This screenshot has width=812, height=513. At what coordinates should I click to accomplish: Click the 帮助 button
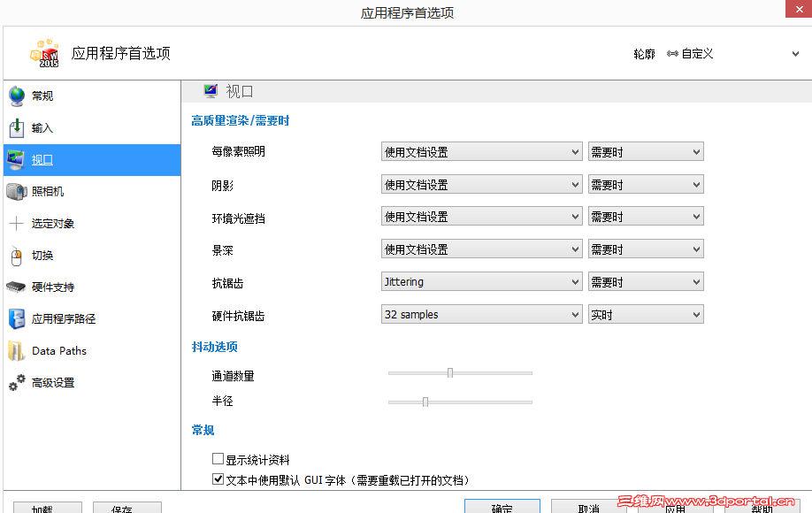tap(762, 508)
